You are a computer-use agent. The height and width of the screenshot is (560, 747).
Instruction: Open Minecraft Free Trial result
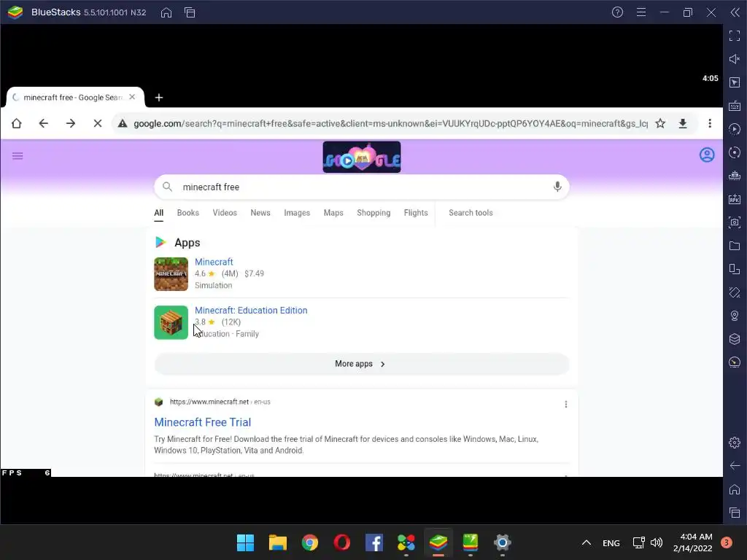tap(203, 422)
